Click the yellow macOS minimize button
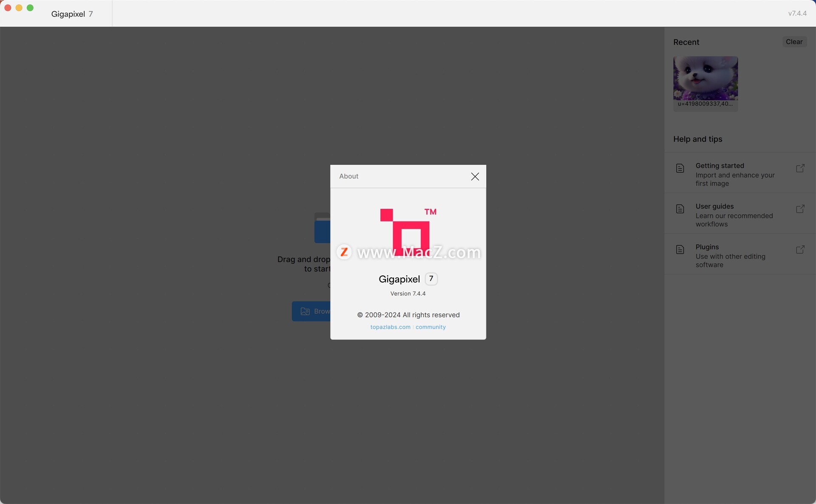 coord(19,8)
